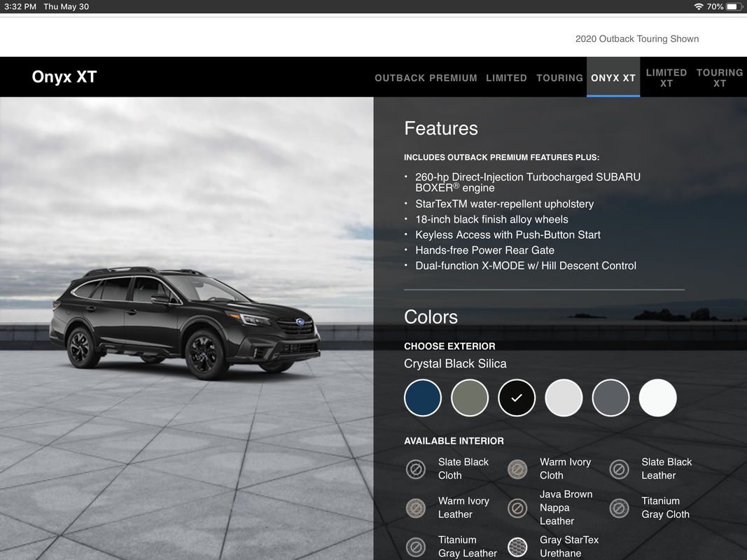Viewport: 747px width, 560px height.
Task: Click the Onyx XT heading title
Action: (64, 77)
